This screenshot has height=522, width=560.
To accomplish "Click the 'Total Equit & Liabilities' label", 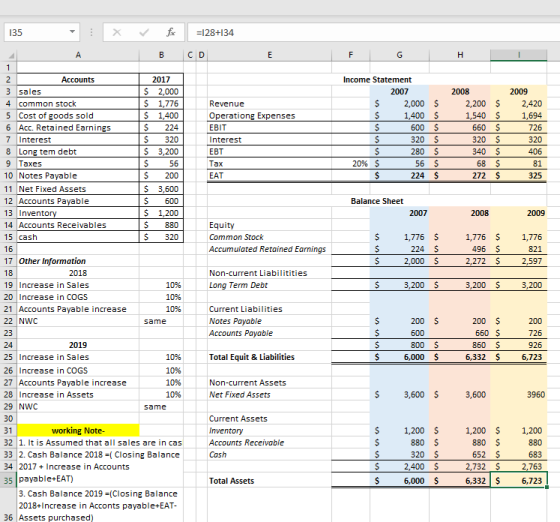I will pyautogui.click(x=252, y=357).
